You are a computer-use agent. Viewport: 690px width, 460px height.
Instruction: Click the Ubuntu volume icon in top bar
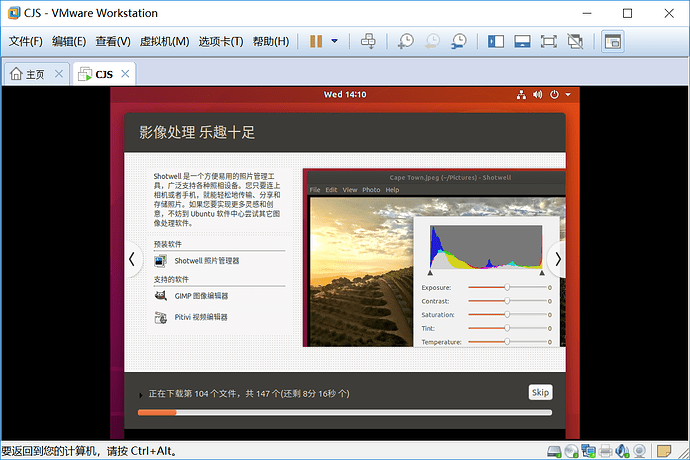click(x=537, y=94)
